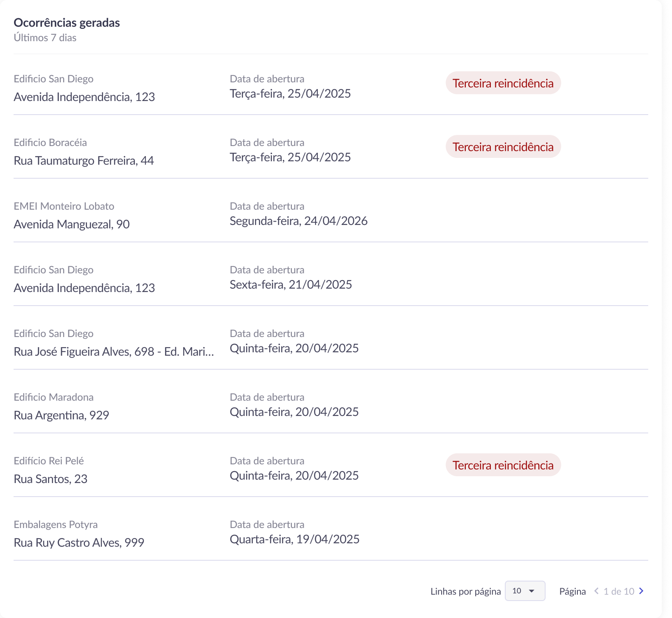Image resolution: width=672 pixels, height=618 pixels.
Task: Open the rows per page dropdown
Action: [x=525, y=591]
